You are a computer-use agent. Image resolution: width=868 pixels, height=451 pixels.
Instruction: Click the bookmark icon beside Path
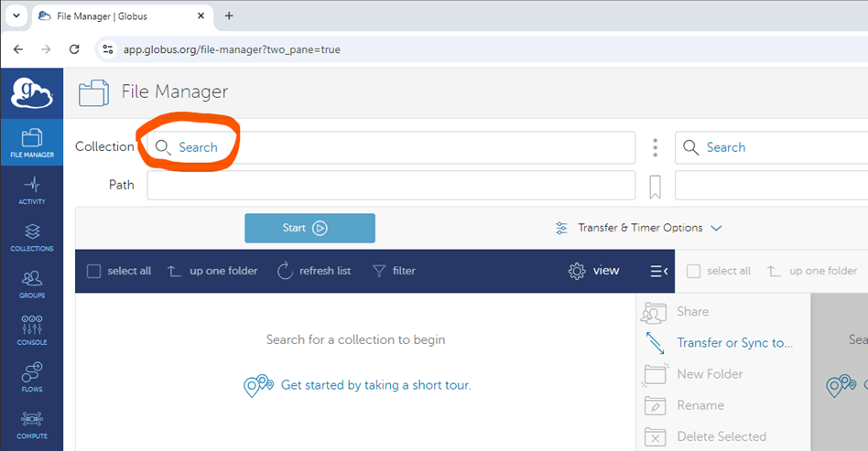pyautogui.click(x=655, y=187)
